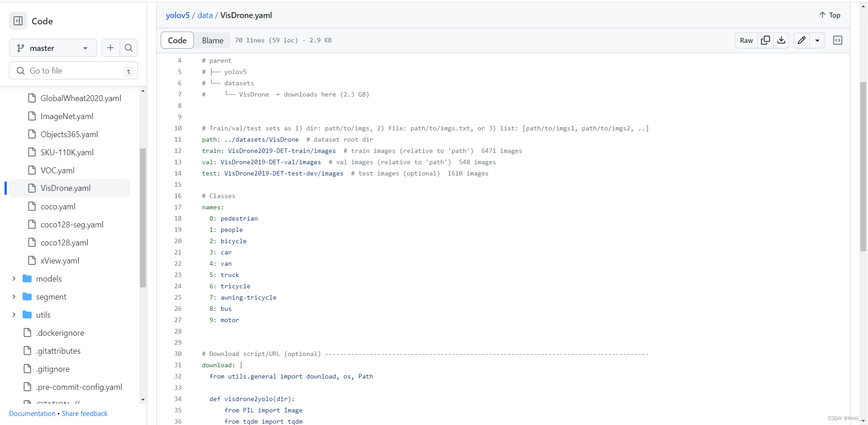This screenshot has height=425, width=868.
Task: Open coco.yaml in the file tree
Action: pyautogui.click(x=58, y=206)
